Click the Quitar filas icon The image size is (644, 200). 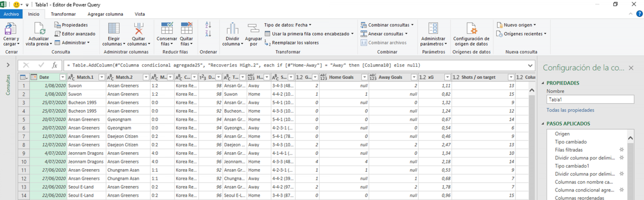[187, 29]
